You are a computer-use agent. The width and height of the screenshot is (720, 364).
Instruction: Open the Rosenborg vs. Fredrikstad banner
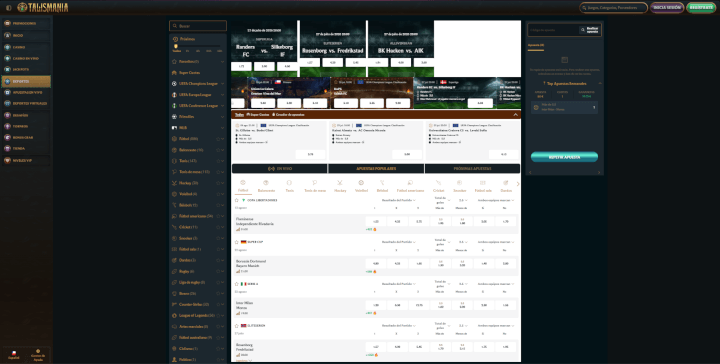tap(333, 48)
